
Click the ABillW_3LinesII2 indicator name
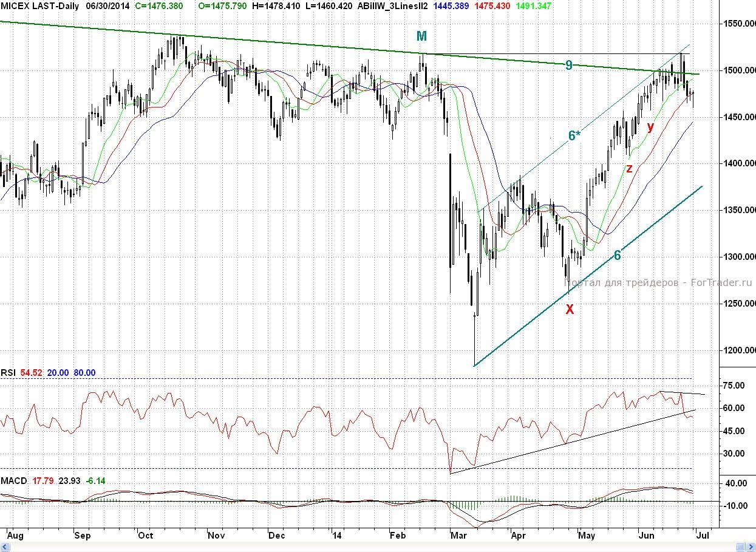[x=393, y=5]
